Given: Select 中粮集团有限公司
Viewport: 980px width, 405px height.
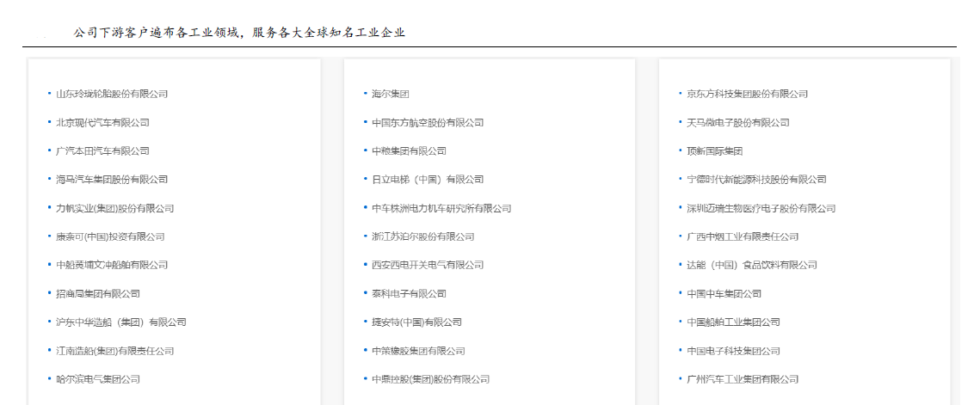Looking at the screenshot, I should [x=409, y=151].
